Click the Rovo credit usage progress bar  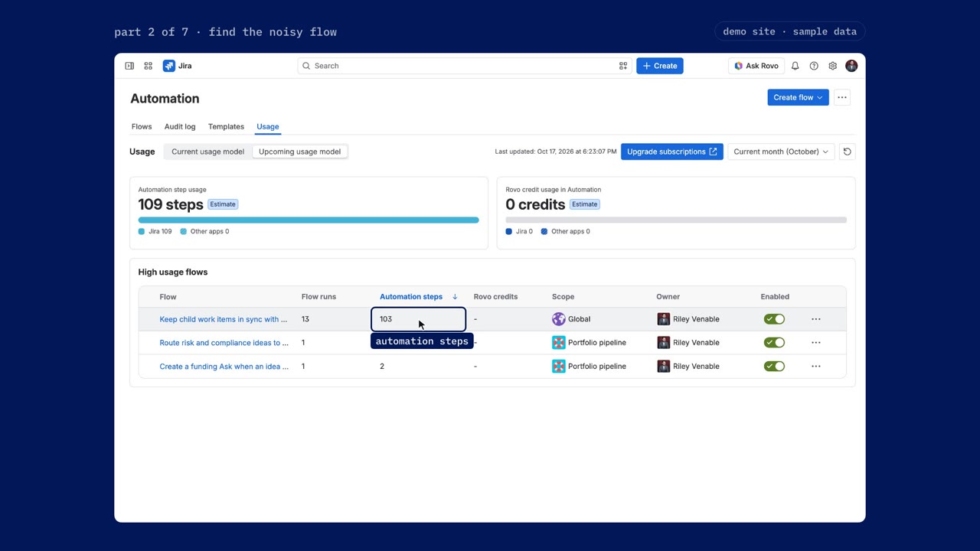676,220
